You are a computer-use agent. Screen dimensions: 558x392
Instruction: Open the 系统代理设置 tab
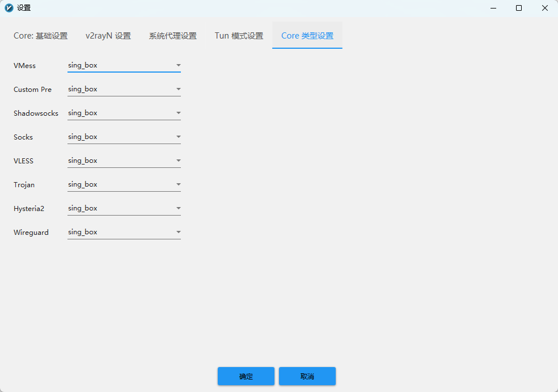coord(173,36)
